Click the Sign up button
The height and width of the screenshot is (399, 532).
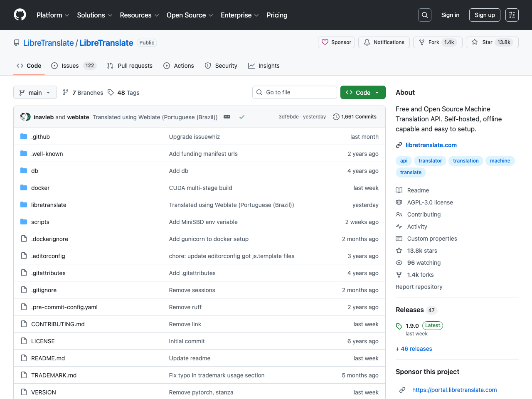coord(485,15)
